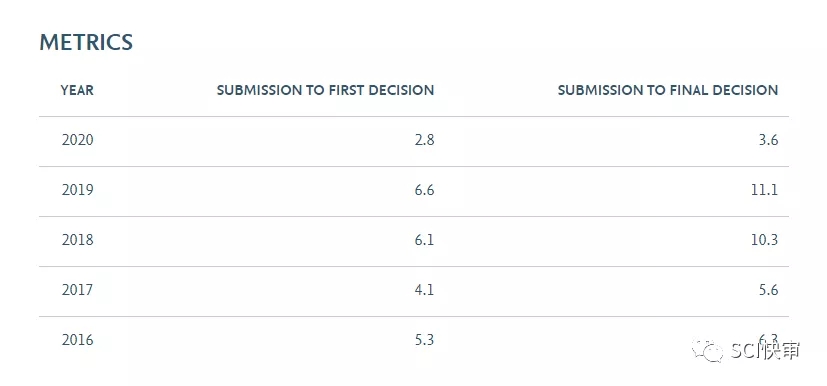Select the 2016 year row
Viewport: 827px width, 386px height.
[x=414, y=340]
